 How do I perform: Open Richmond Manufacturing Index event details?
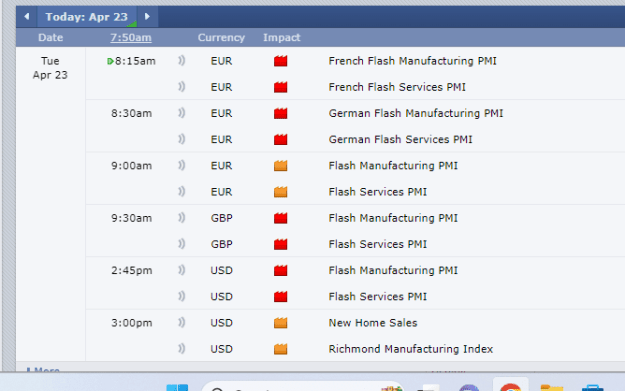click(x=411, y=349)
